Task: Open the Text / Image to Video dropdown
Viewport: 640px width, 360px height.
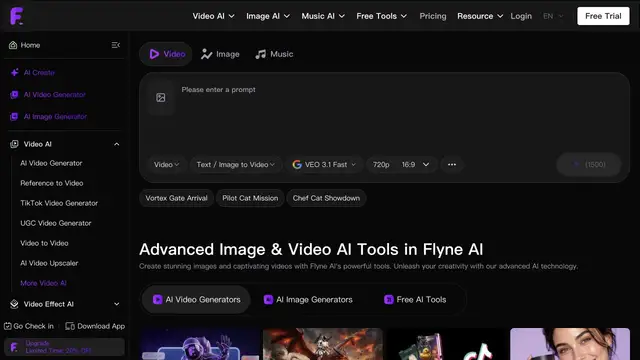Action: [x=236, y=164]
